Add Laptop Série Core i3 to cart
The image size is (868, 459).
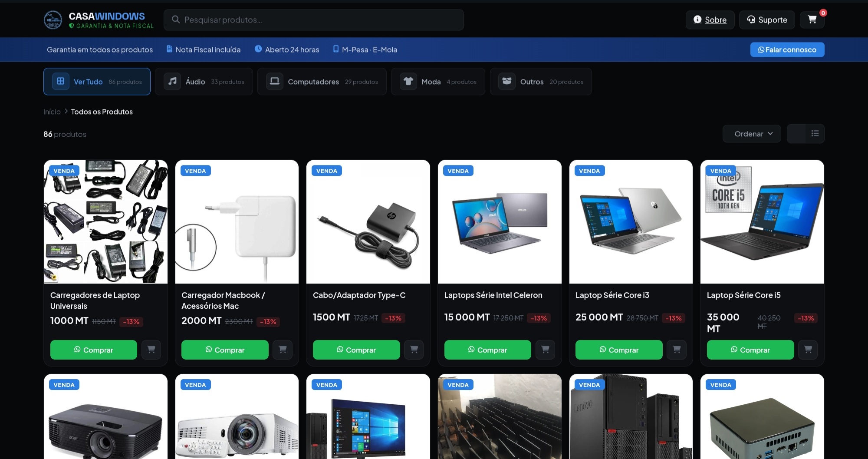click(677, 350)
